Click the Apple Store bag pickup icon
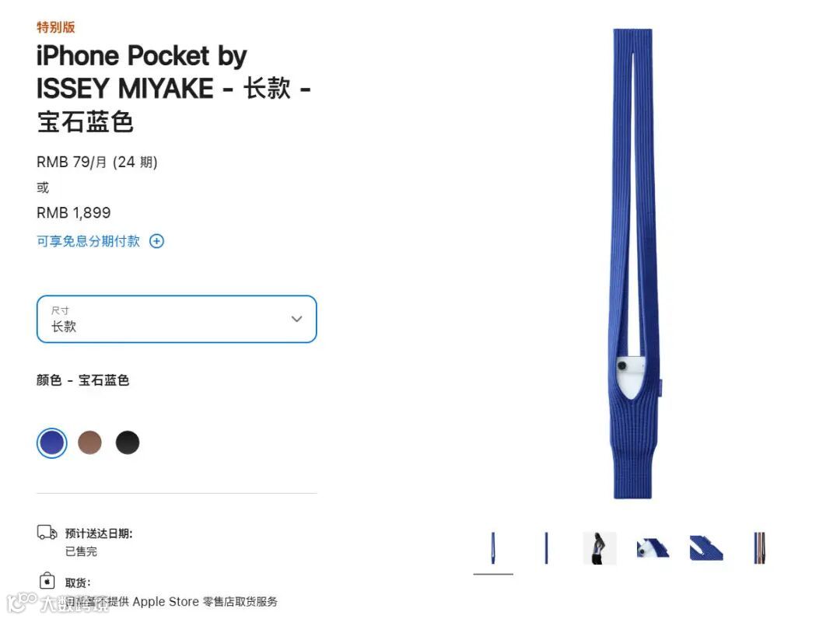The height and width of the screenshot is (619, 840). (x=47, y=580)
